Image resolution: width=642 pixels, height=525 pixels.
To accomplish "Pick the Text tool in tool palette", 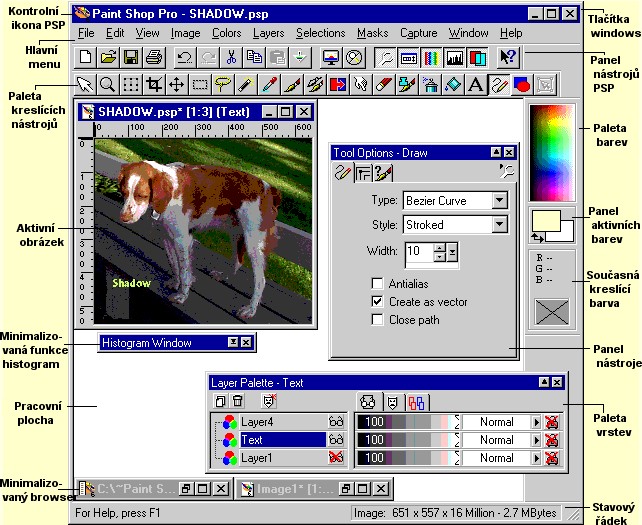I will [476, 84].
